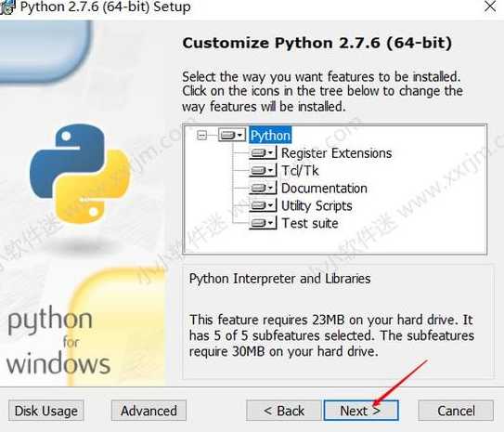This screenshot has width=504, height=432.
Task: Collapse the Python tree node
Action: coord(201,136)
